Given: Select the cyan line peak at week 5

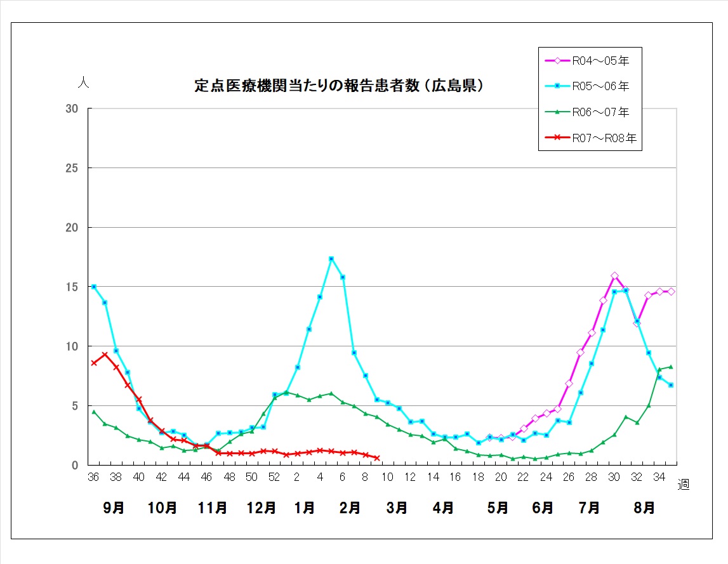Looking at the screenshot, I should (331, 259).
